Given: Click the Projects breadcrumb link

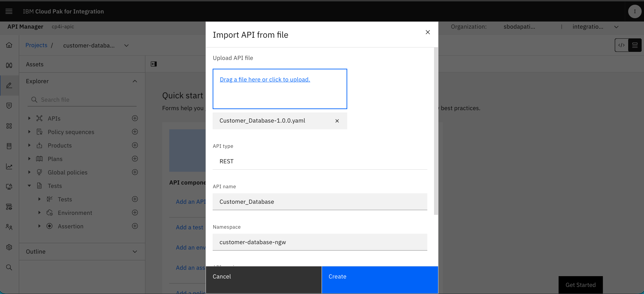Looking at the screenshot, I should [x=36, y=45].
